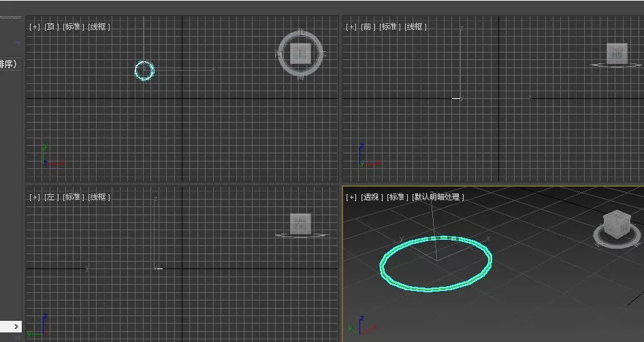Select the object in the Front viewport
Image resolution: width=644 pixels, height=342 pixels.
(x=456, y=98)
